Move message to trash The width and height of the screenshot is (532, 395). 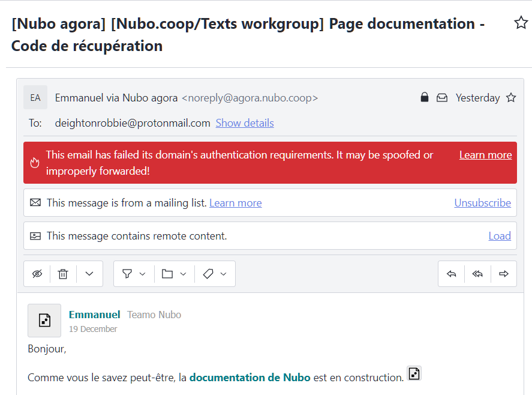pyautogui.click(x=63, y=274)
